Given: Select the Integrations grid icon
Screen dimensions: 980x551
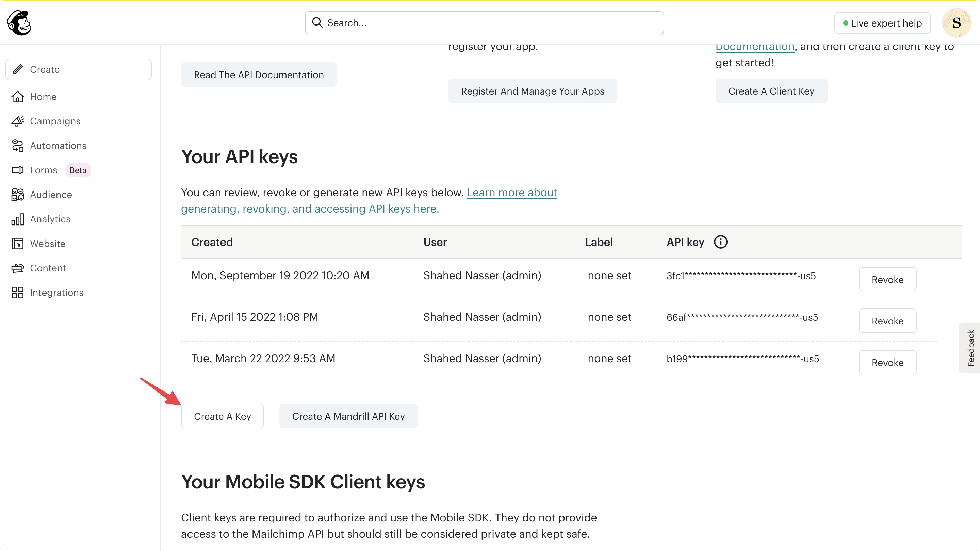Looking at the screenshot, I should pyautogui.click(x=17, y=293).
